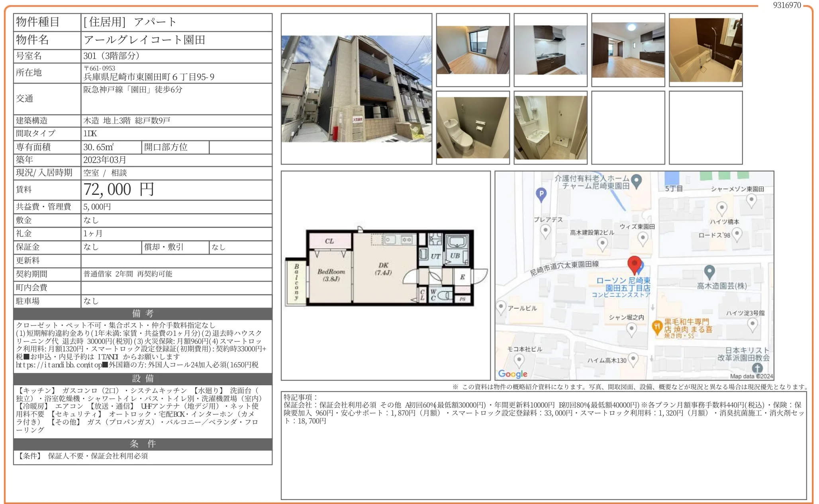Viewport: 819px width, 504px height.
Task: Click the 設備 section header
Action: pyautogui.click(x=143, y=378)
